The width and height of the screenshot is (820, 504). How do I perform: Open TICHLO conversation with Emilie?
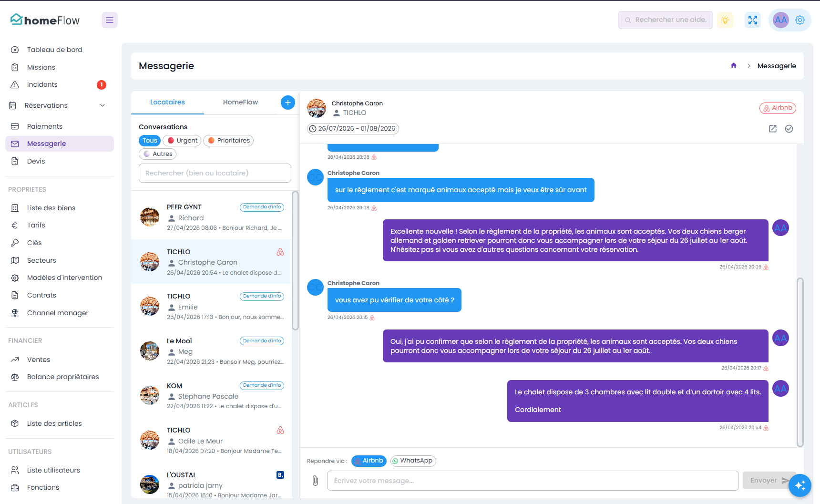pos(211,306)
